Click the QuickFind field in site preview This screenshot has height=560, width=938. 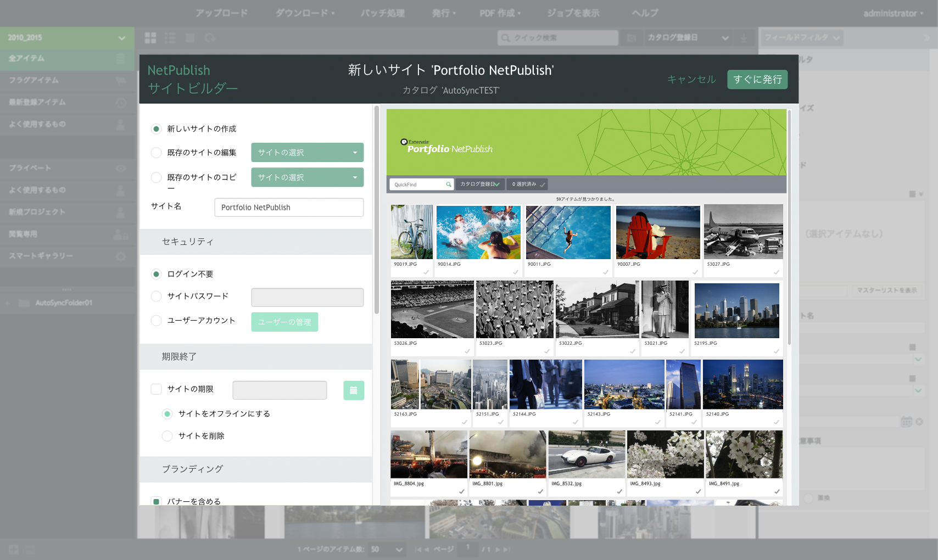tap(421, 184)
